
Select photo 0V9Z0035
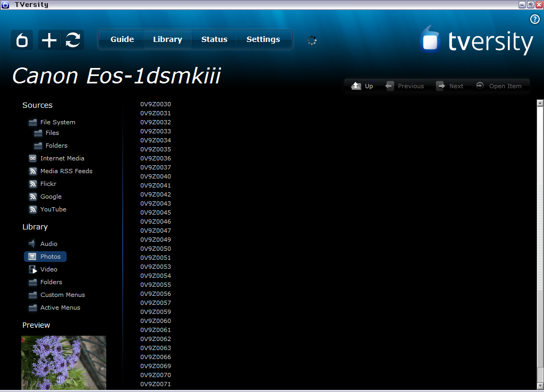(156, 149)
